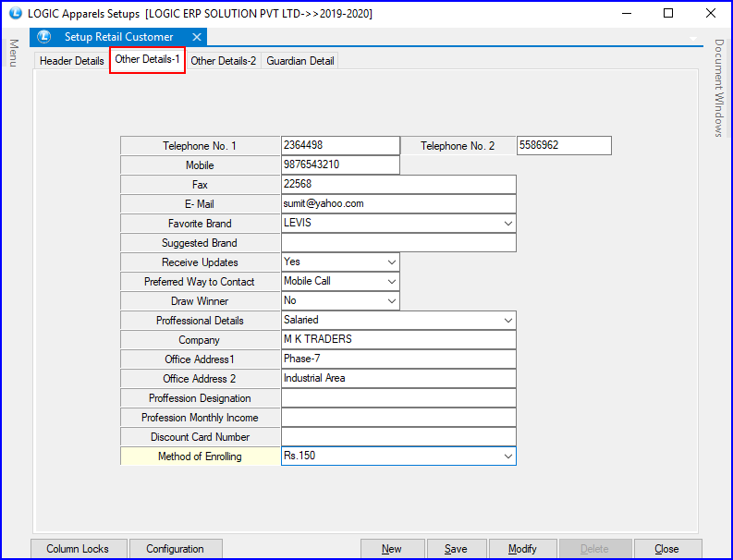Click the Close button at bottom
733x560 pixels.
(667, 549)
